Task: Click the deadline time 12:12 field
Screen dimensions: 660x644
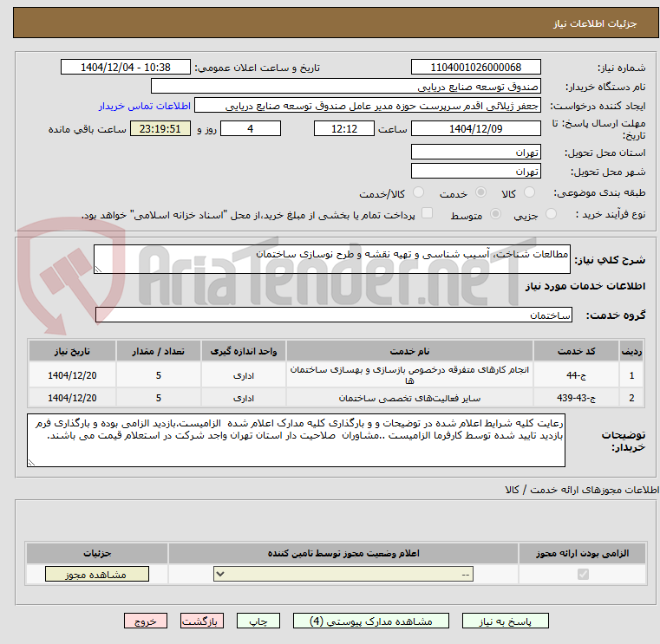Action: coord(344,129)
